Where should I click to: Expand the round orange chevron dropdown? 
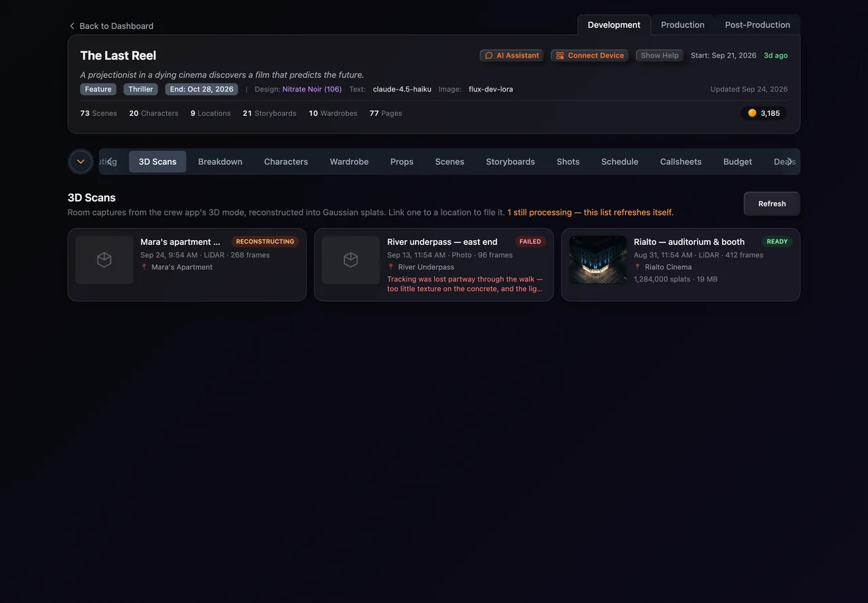[x=81, y=161]
